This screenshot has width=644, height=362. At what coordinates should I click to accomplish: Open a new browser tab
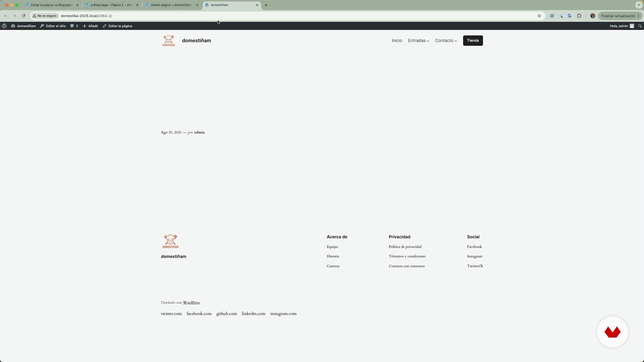tap(266, 5)
